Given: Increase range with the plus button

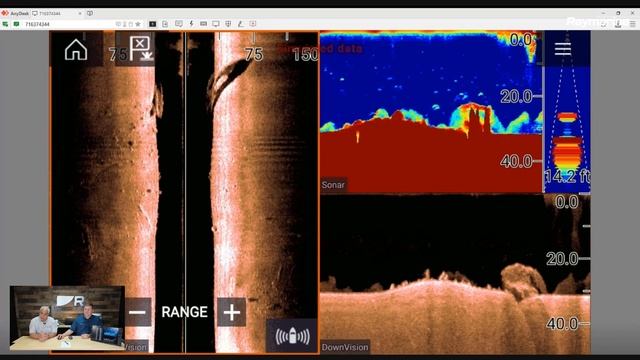Looking at the screenshot, I should coord(231,312).
